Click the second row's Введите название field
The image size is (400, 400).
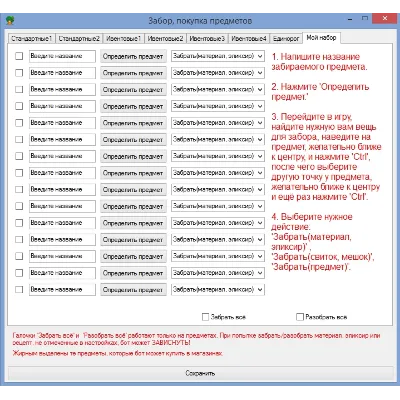tap(62, 73)
